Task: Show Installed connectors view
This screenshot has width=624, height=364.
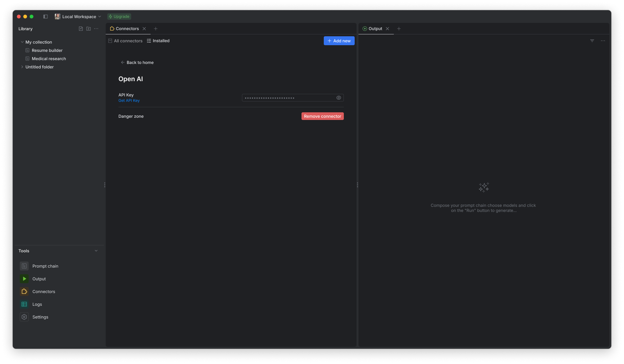Action: (158, 41)
